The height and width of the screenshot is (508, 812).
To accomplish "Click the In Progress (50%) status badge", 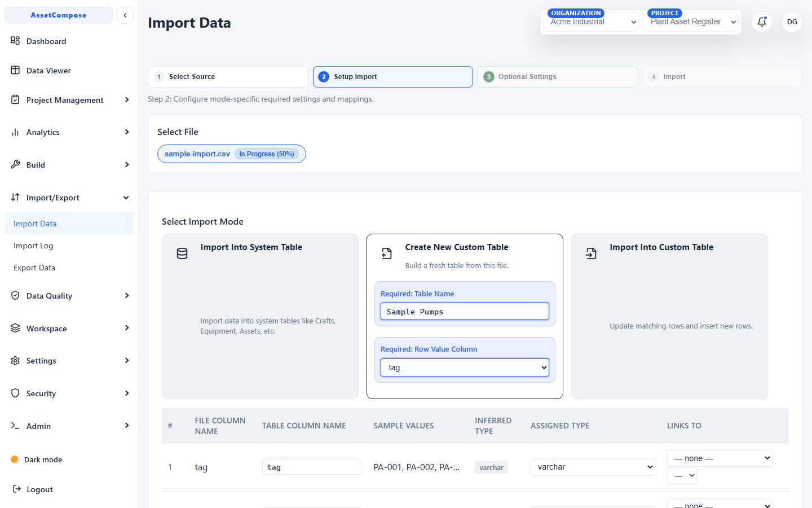I will [x=267, y=154].
